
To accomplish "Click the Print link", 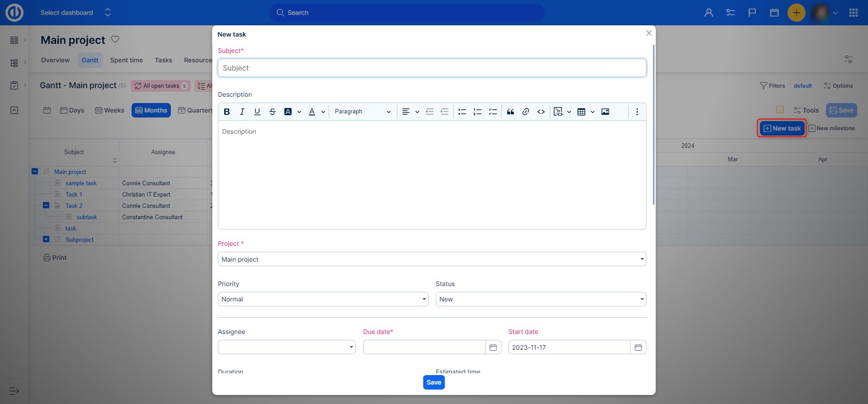I will [x=55, y=258].
